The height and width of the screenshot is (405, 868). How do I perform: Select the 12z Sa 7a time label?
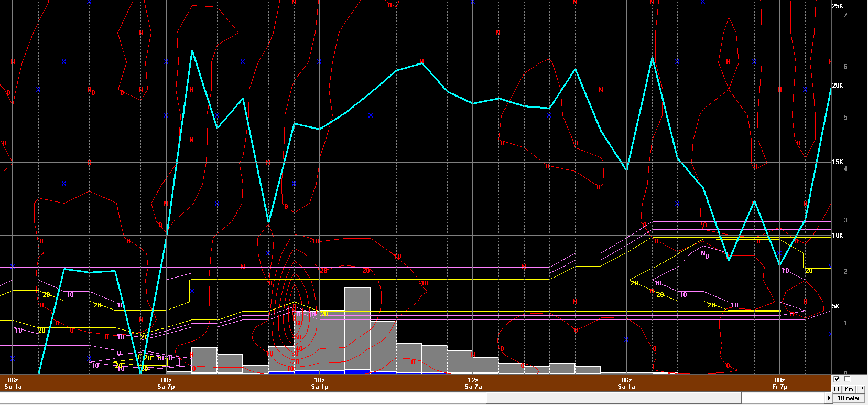473,383
